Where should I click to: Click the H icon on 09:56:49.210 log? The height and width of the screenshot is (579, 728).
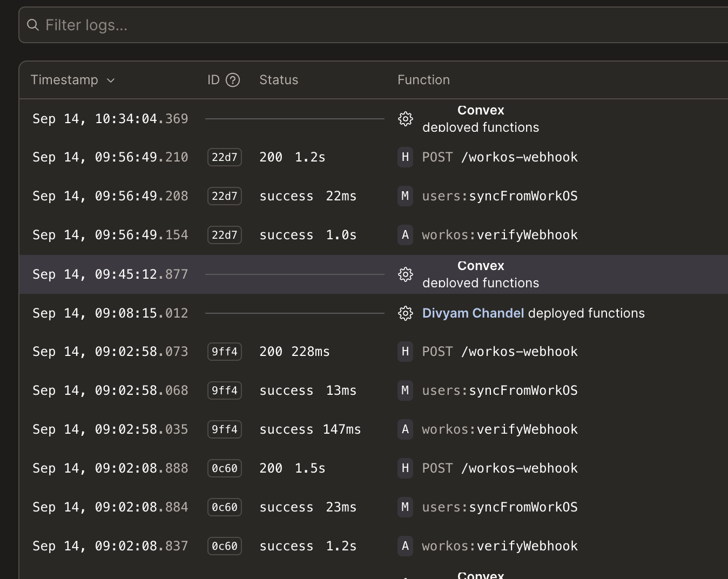tap(405, 157)
